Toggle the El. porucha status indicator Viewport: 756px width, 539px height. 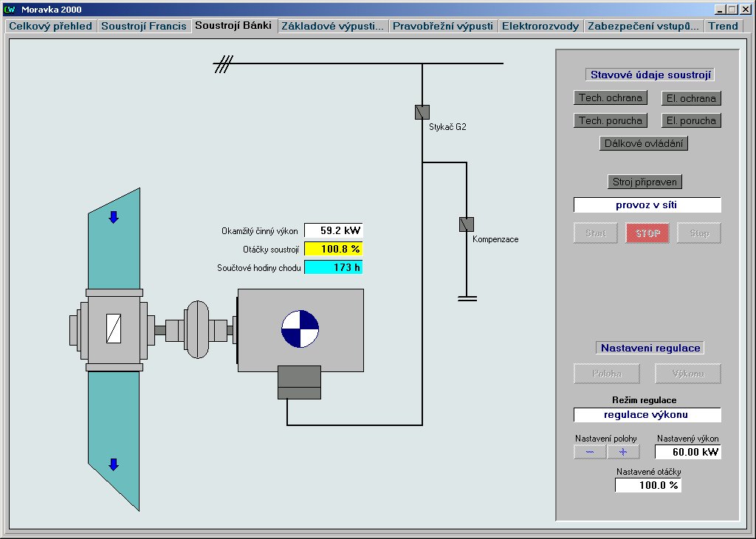coord(690,120)
